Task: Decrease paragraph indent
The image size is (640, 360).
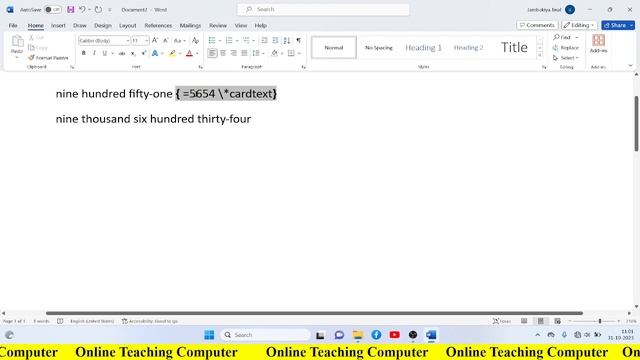Action: [264, 40]
